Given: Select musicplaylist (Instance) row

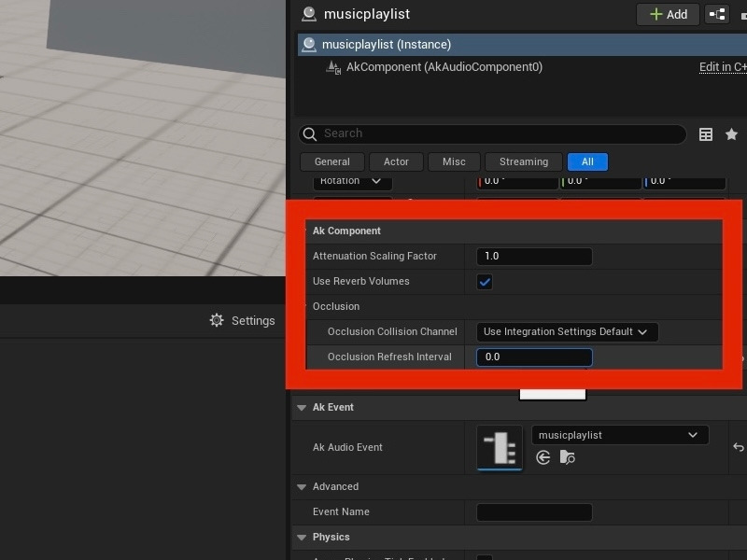Looking at the screenshot, I should point(522,44).
